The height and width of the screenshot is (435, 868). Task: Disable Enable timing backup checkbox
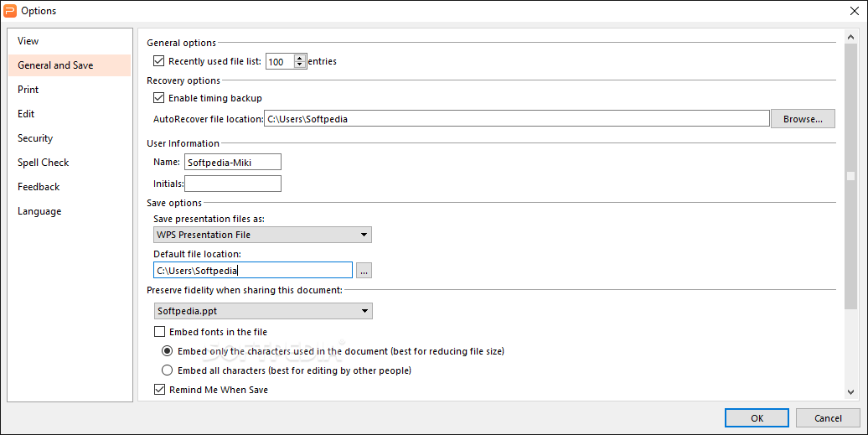pyautogui.click(x=159, y=98)
